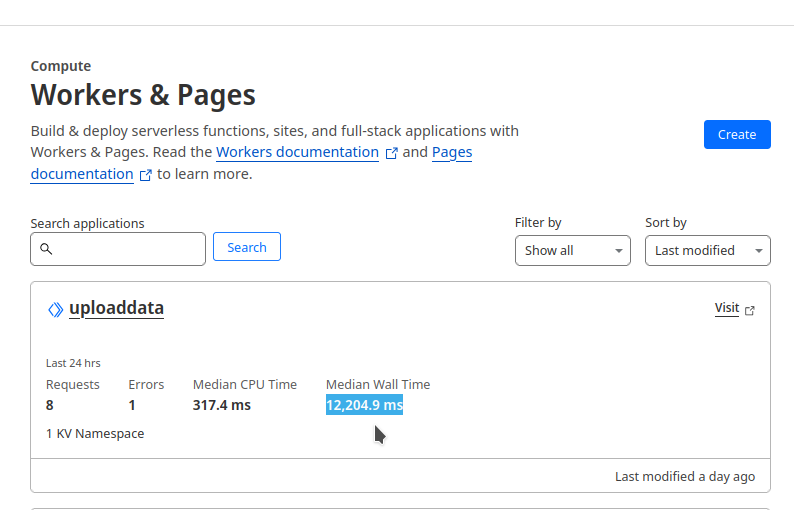Viewport: 794px width, 510px height.
Task: Click external link icon after Workers documentation
Action: pos(392,153)
